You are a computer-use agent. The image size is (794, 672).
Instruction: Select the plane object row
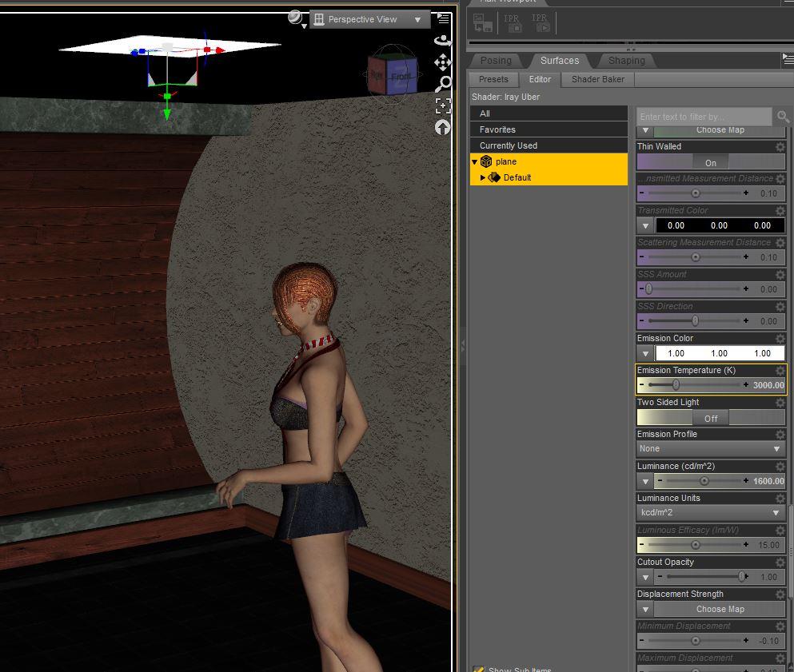coord(549,161)
